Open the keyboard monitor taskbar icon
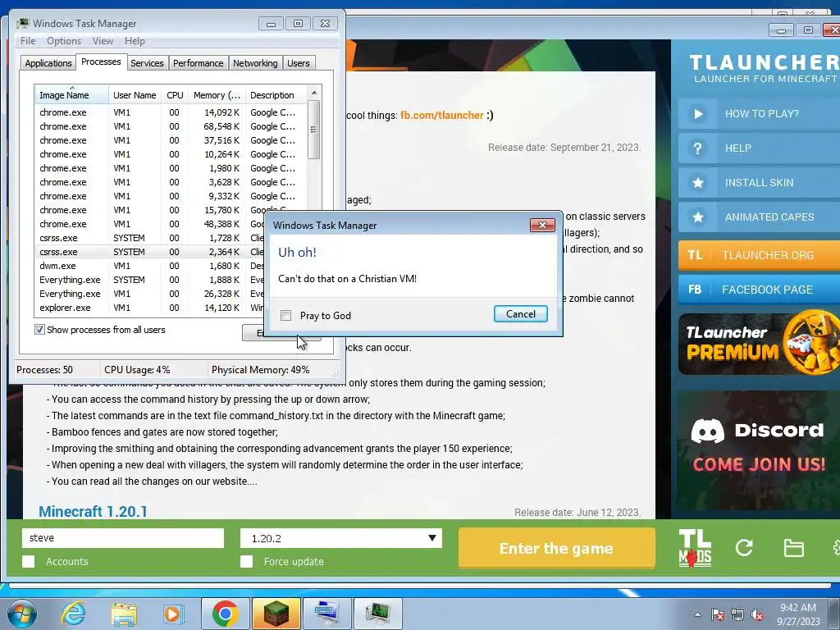840x630 pixels. 327,614
